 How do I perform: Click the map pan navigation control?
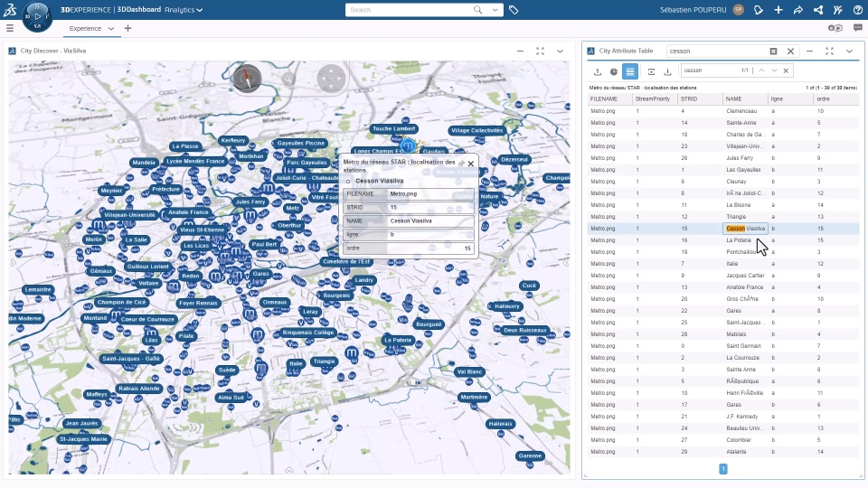331,79
